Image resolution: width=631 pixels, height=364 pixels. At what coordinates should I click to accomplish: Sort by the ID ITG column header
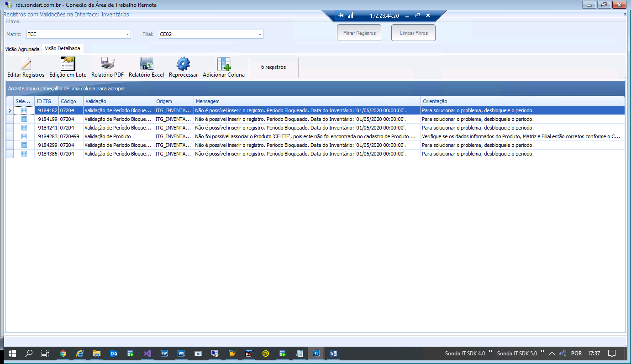point(47,101)
